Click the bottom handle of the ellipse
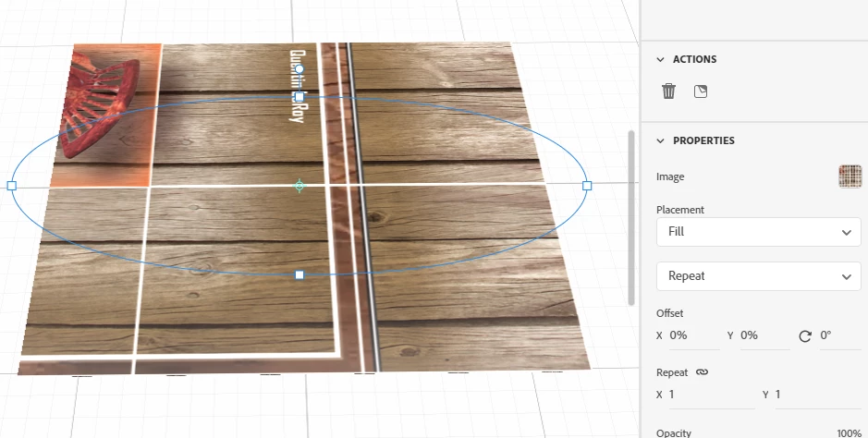 [300, 274]
